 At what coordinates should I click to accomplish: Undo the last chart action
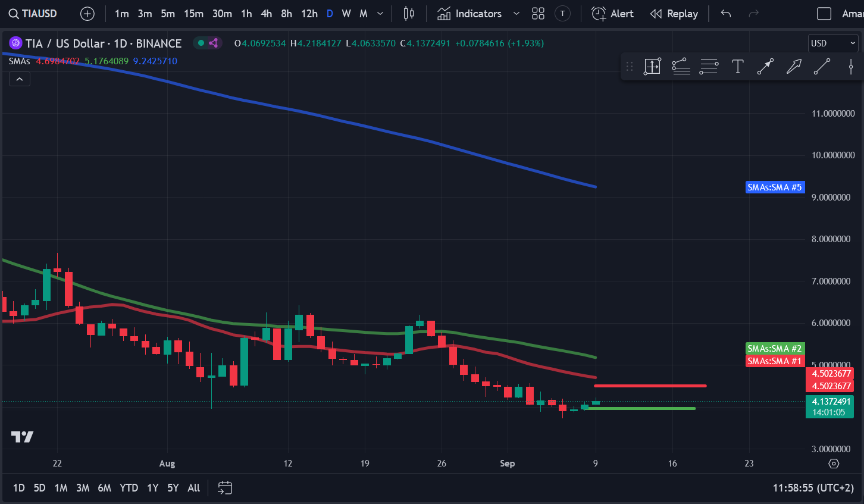[726, 14]
